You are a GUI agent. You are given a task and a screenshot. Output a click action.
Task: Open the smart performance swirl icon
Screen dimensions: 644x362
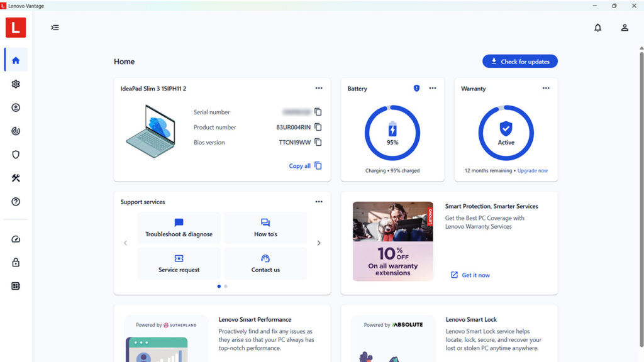click(x=16, y=131)
